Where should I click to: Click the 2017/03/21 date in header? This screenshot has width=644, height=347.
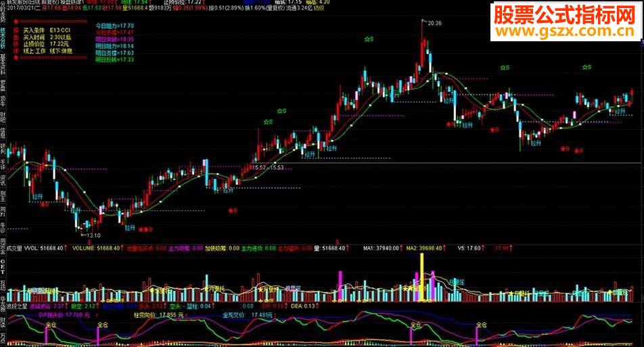(x=20, y=8)
